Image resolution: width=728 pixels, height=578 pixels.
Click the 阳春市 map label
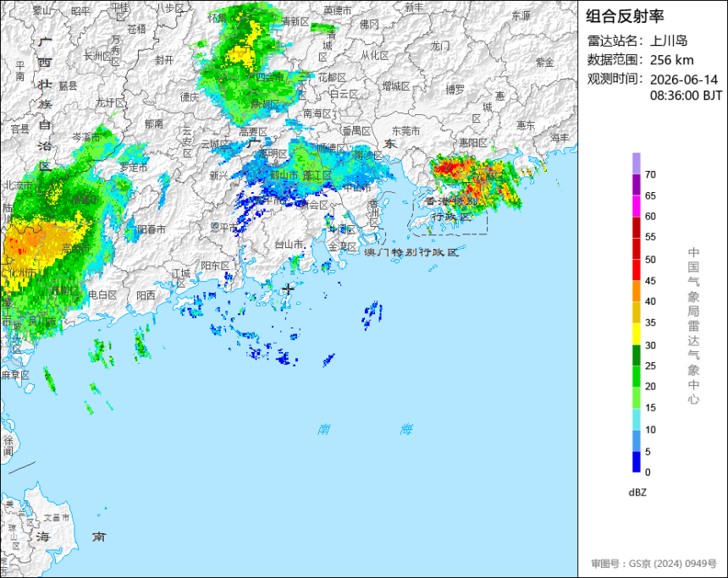tap(152, 229)
